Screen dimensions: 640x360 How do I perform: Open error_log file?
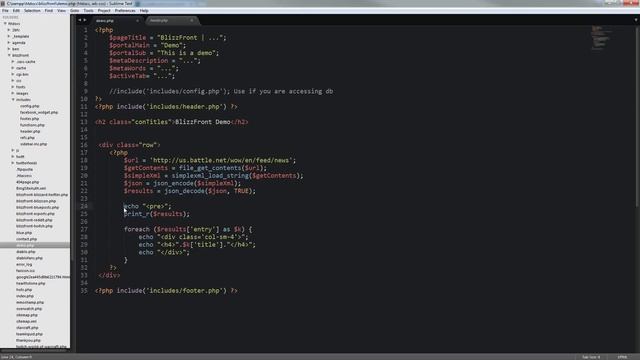tap(24, 264)
